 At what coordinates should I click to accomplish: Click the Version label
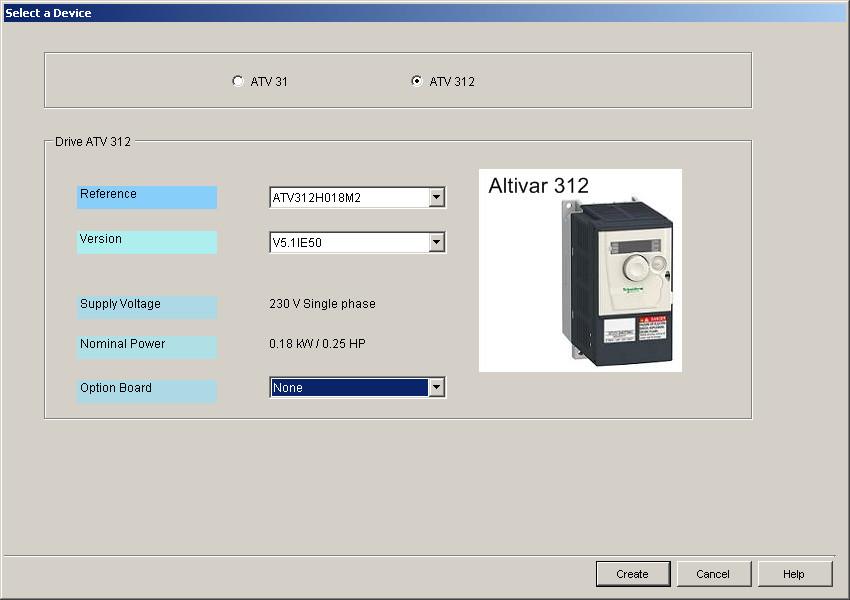[147, 242]
